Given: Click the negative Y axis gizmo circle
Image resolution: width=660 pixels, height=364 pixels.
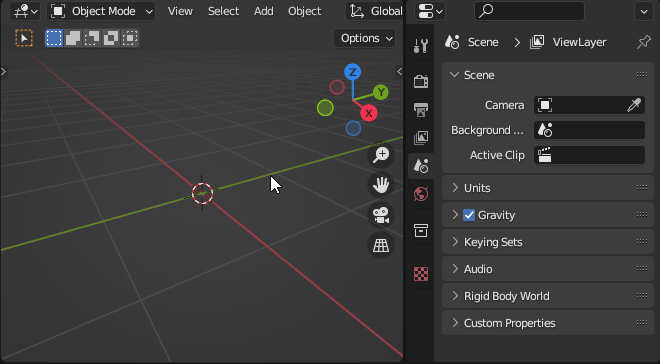Looking at the screenshot, I should [x=325, y=108].
